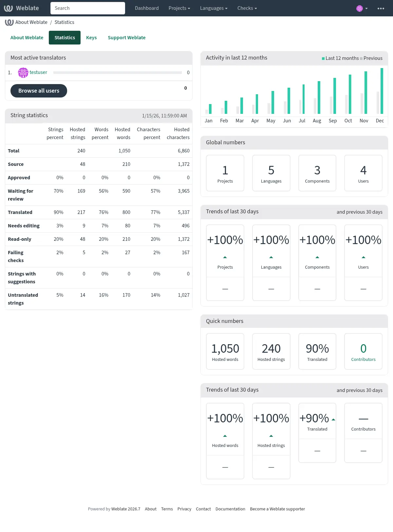Switch to the Keys tab
393x532 pixels.
[91, 38]
